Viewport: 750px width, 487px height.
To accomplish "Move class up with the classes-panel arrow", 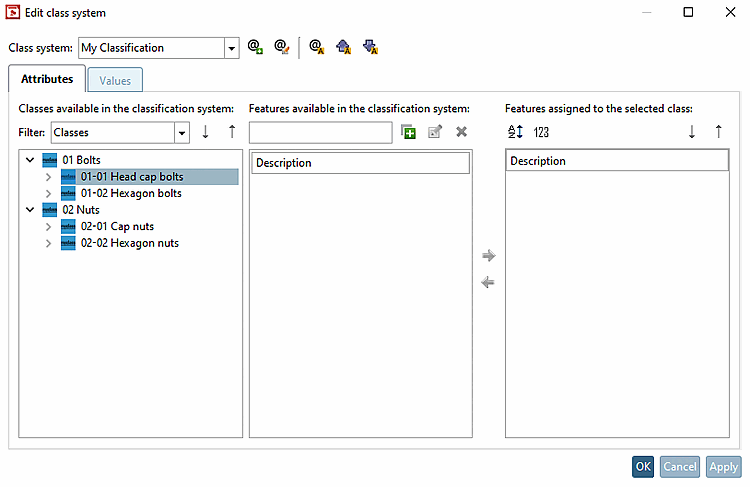I will 232,132.
